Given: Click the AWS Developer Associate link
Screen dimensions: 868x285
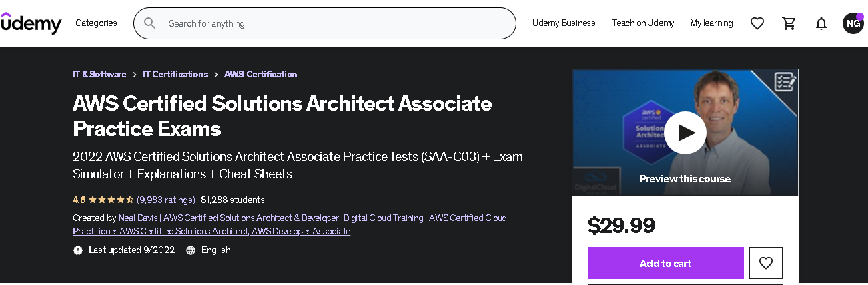Looking at the screenshot, I should pos(301,231).
